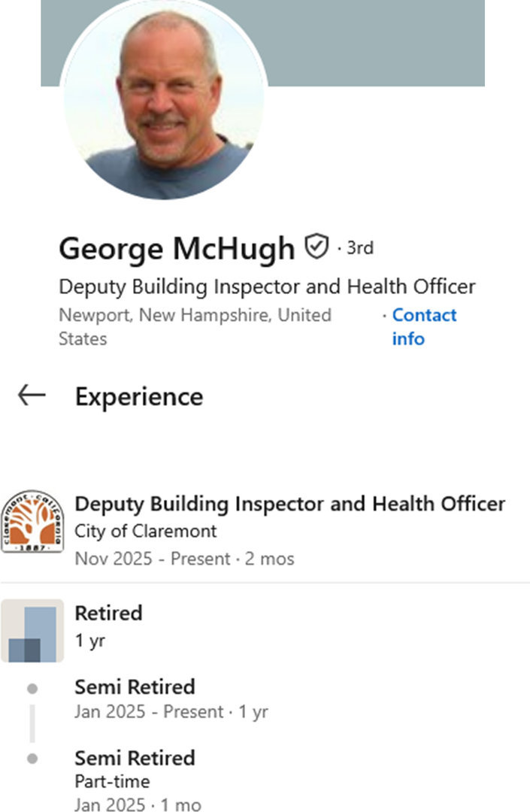Open the Deputy Building Inspector experience entry title

[289, 504]
